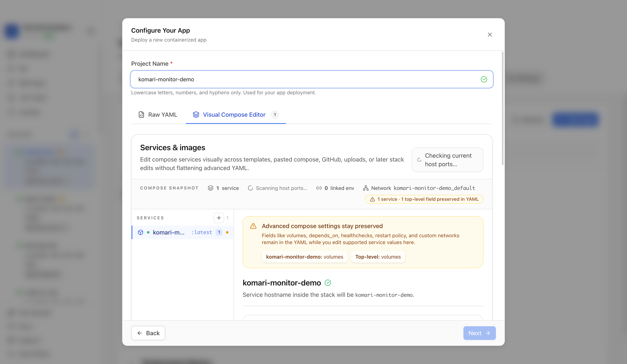The width and height of the screenshot is (627, 364).
Task: Click the network icon beside Network label
Action: tap(366, 188)
